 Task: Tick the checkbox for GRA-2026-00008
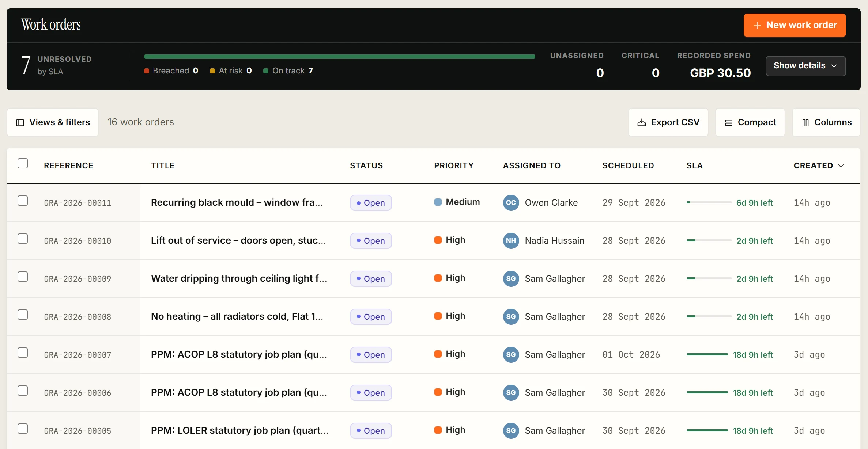pos(23,315)
